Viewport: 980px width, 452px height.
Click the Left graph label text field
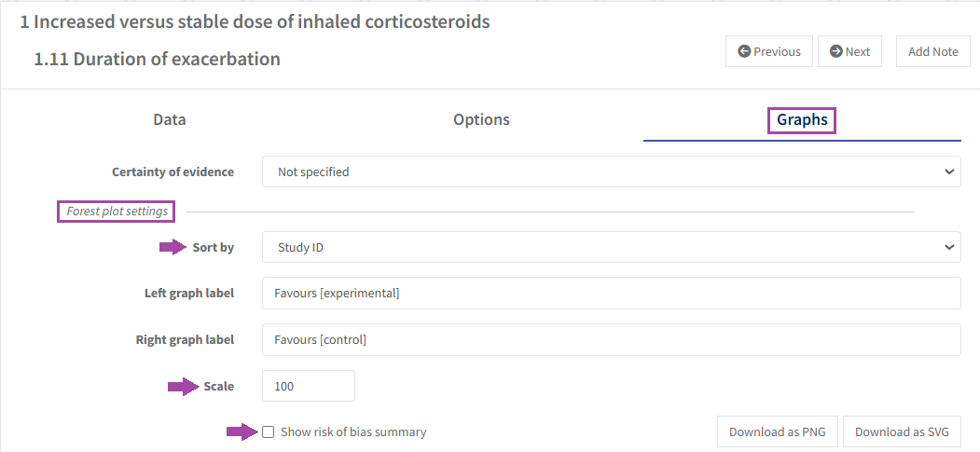(611, 293)
